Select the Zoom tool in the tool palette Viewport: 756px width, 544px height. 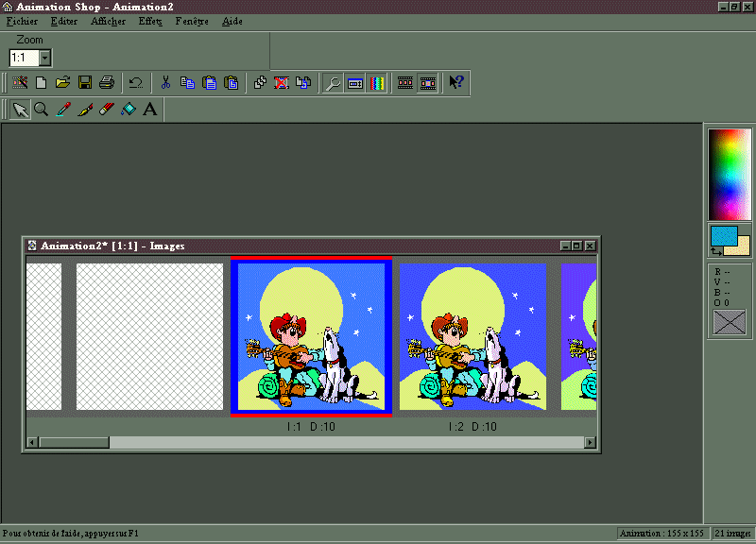(x=42, y=110)
